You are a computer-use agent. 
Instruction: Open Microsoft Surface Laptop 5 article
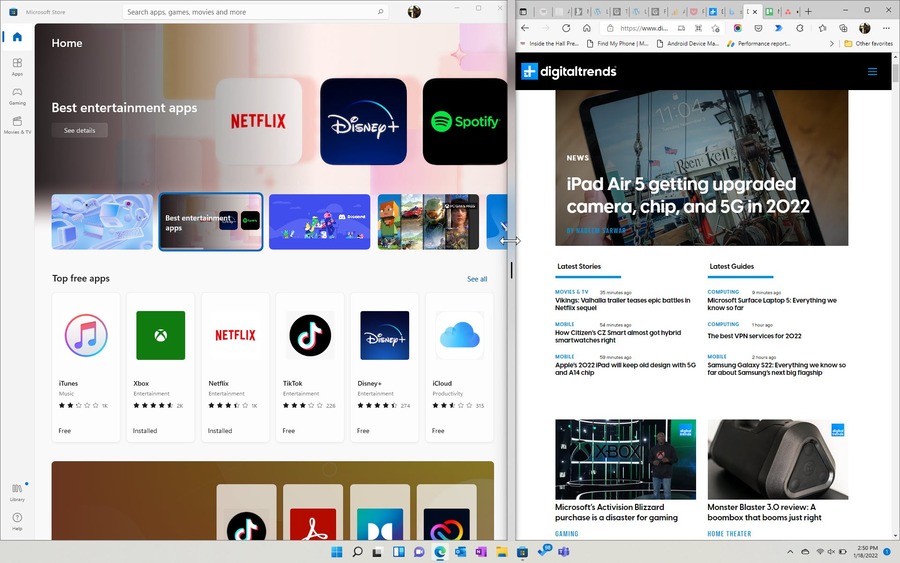pyautogui.click(x=771, y=304)
